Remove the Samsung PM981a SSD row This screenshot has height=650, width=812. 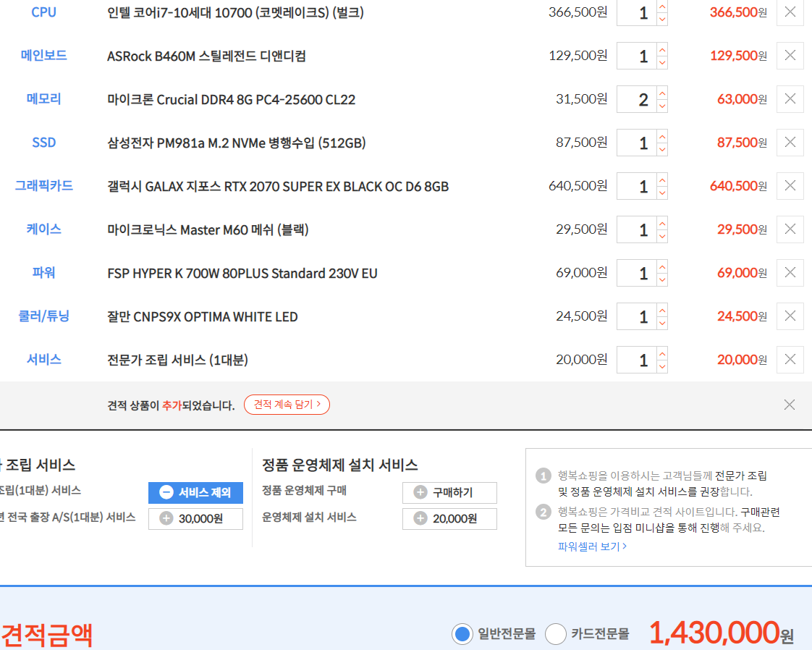[790, 143]
